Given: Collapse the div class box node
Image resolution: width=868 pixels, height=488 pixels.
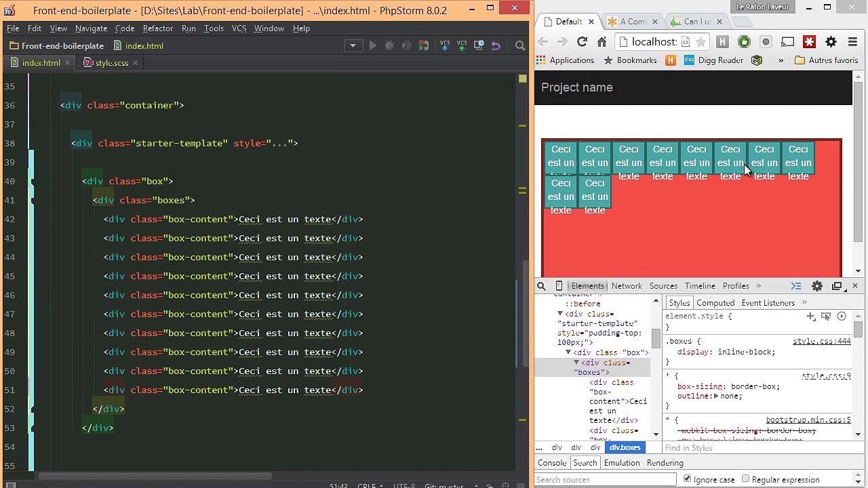Looking at the screenshot, I should tap(568, 352).
